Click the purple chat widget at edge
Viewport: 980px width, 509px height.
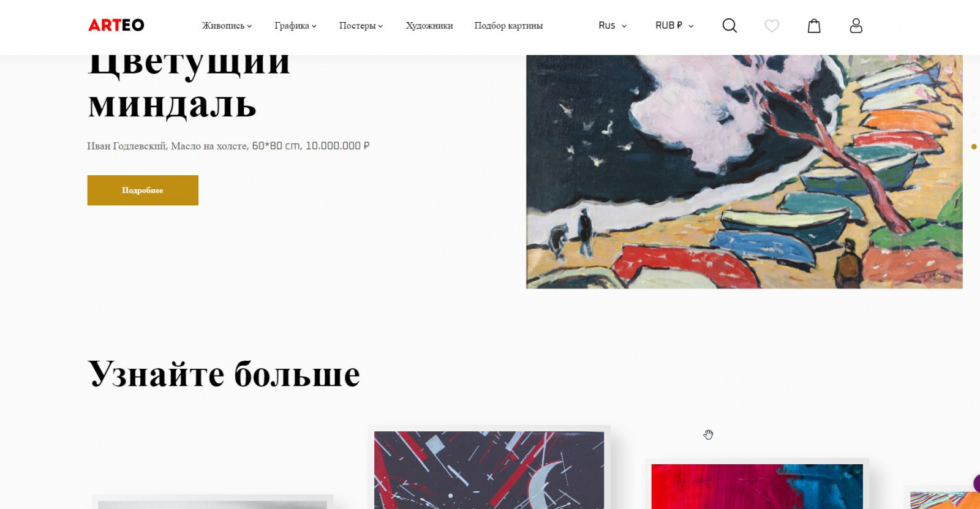(x=976, y=483)
